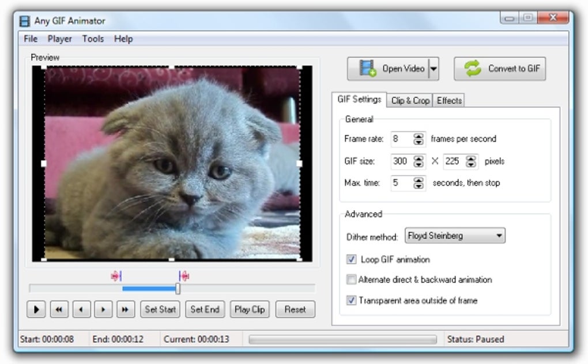This screenshot has width=588, height=364.
Task: Minimize the Any GIF Animator window
Action: (x=509, y=18)
